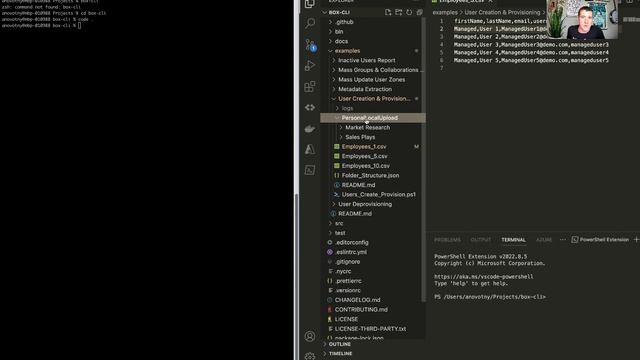Screen dimensions: 640x360
Task: Refresh the Explorer file tree
Action: [x=409, y=12]
